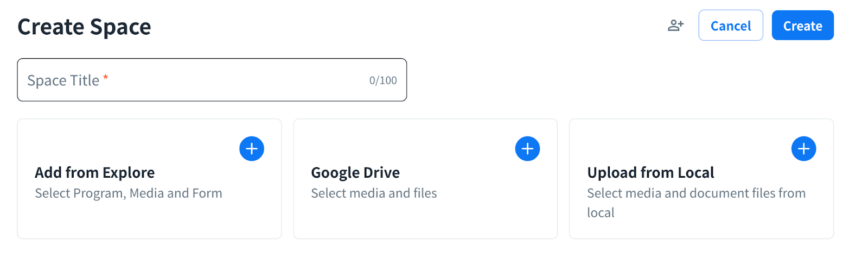The height and width of the screenshot is (257, 868).
Task: Click the 'Select media and files' description
Action: [374, 193]
